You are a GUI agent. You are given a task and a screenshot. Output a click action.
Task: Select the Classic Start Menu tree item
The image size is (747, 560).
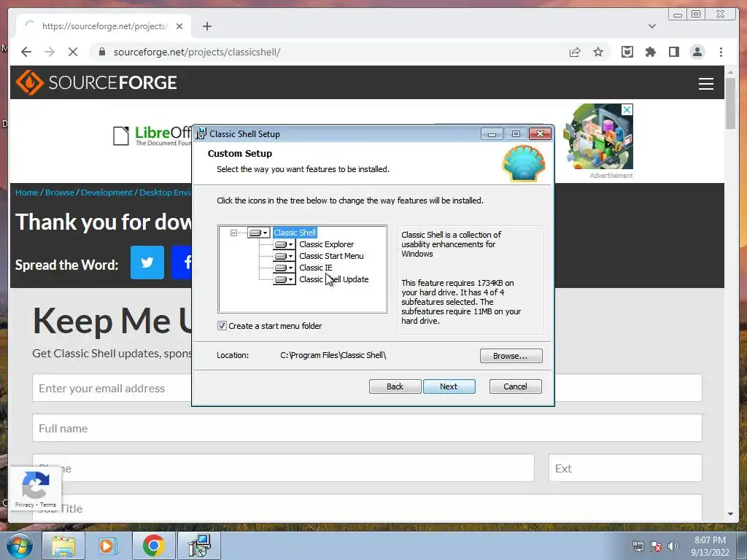pos(331,256)
